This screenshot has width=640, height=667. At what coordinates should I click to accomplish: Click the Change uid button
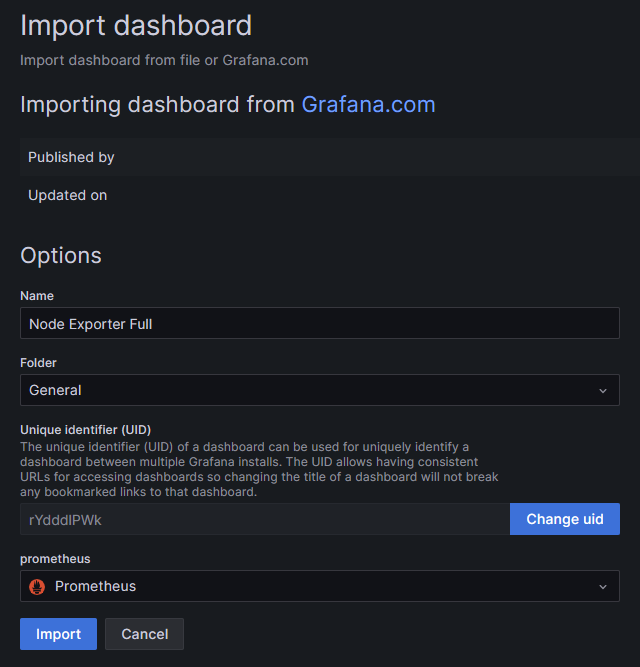click(x=564, y=519)
